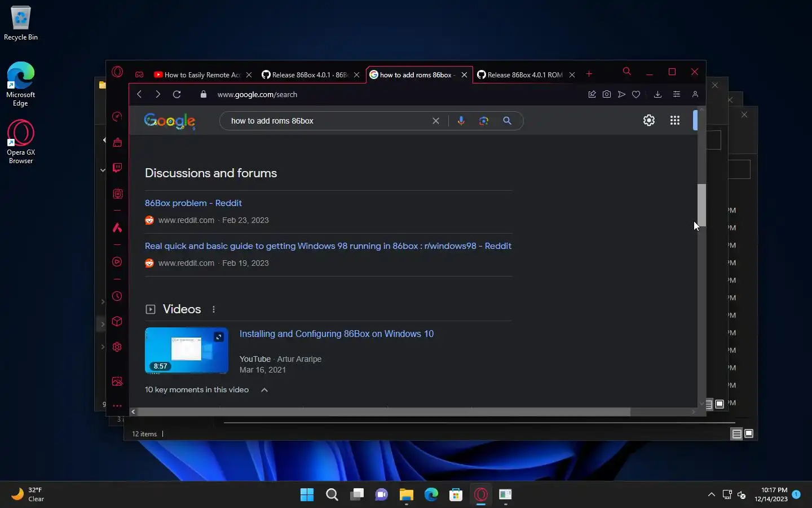812x508 pixels.
Task: Open taskbar Search
Action: click(x=332, y=495)
